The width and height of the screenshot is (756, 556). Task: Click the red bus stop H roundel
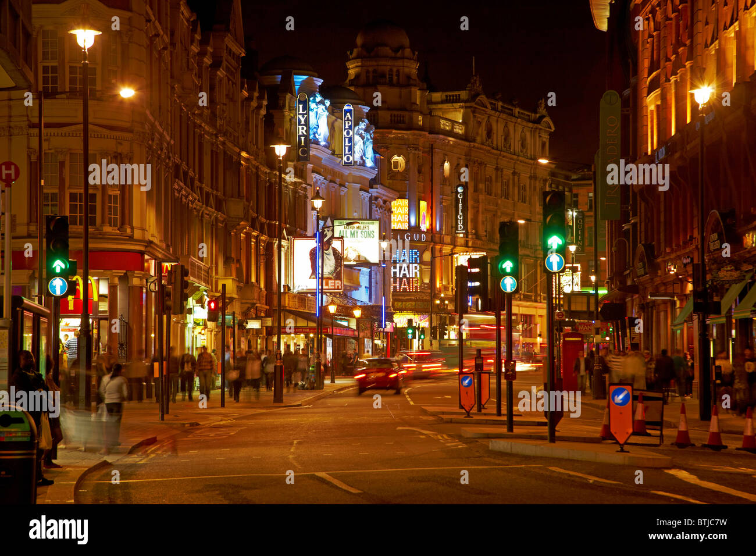click(x=9, y=173)
